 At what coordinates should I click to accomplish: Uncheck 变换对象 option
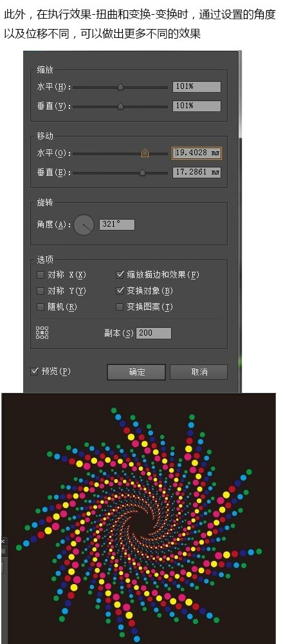120,291
